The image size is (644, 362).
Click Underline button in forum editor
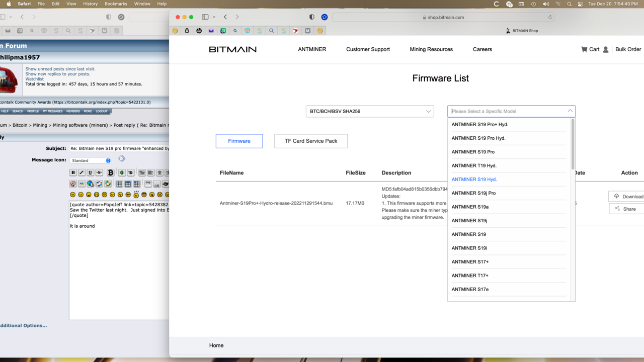(91, 172)
